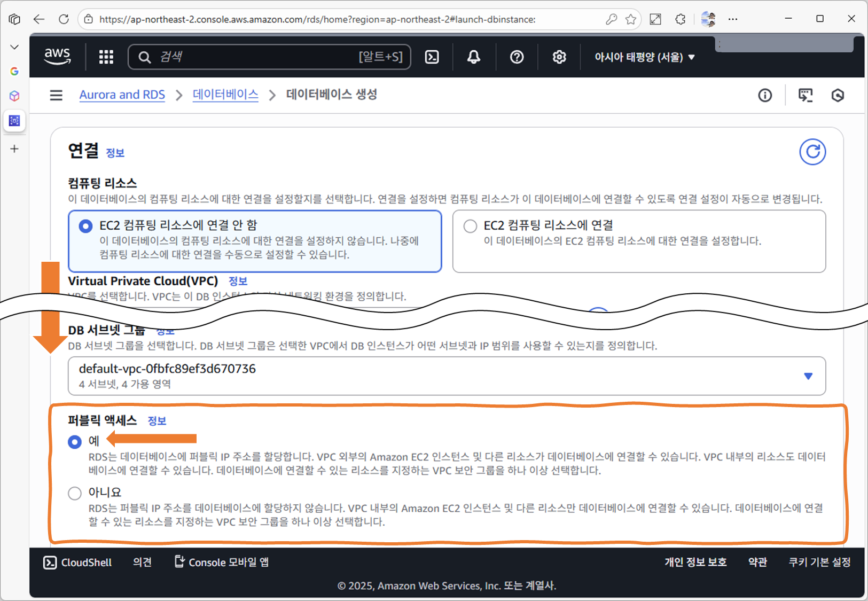Click the AWS logo home icon
Image resolution: width=868 pixels, height=601 pixels.
pos(57,56)
